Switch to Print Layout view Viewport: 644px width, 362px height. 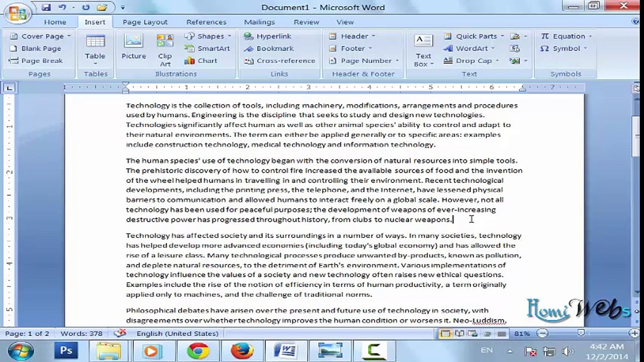pos(444,333)
